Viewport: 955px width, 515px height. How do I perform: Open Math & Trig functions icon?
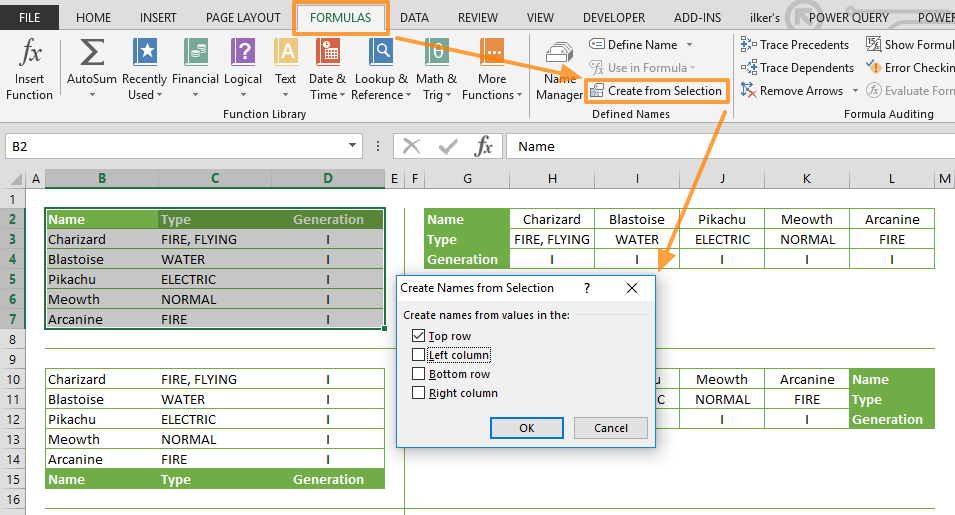(x=436, y=52)
